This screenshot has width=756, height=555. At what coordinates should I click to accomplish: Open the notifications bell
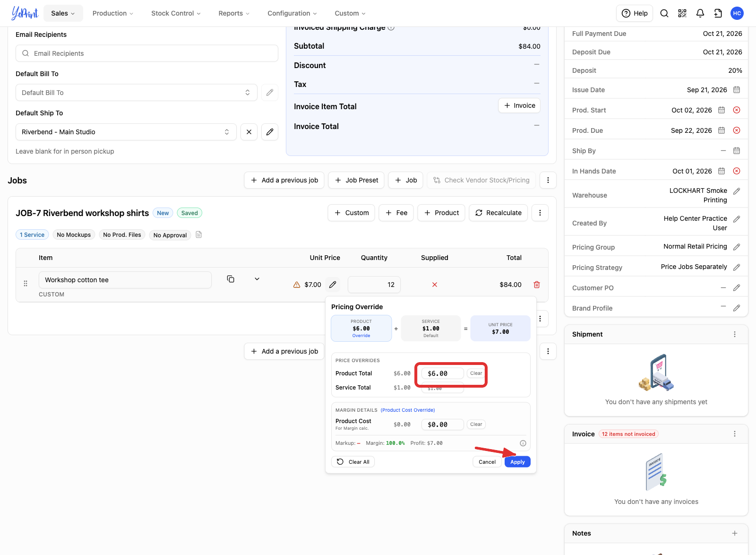click(x=700, y=13)
